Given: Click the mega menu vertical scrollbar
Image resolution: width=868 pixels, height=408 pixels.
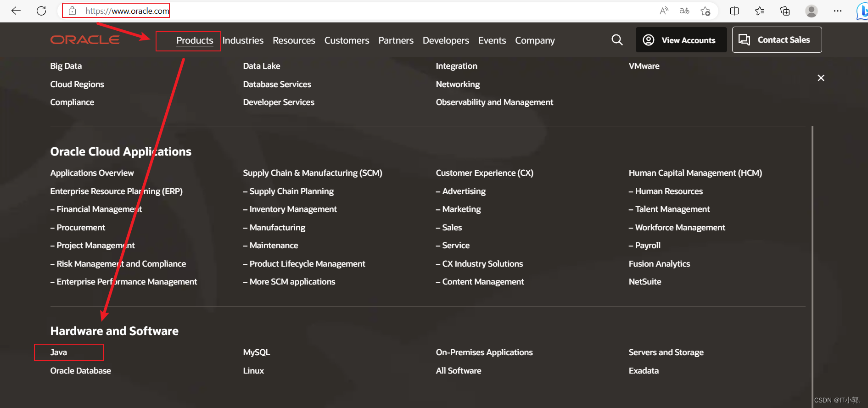Looking at the screenshot, I should tap(812, 266).
